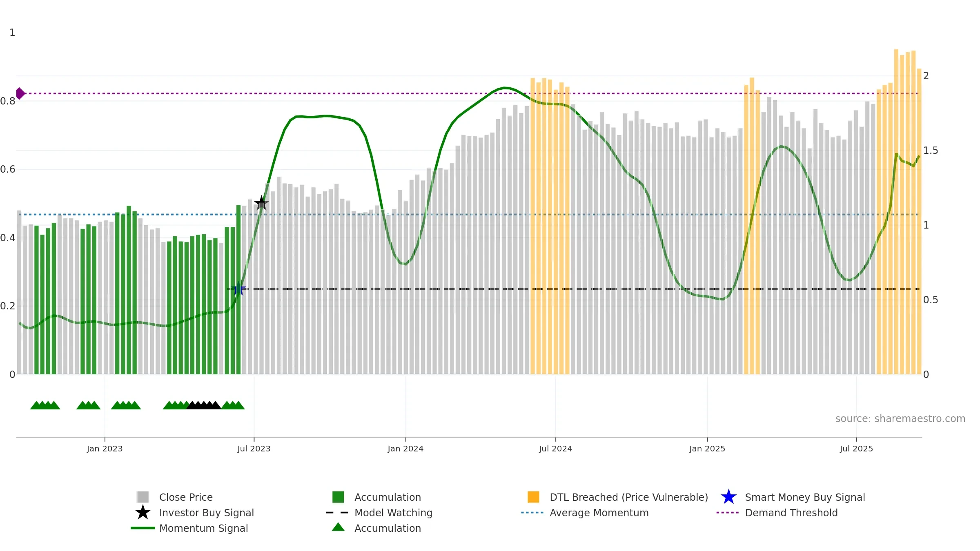Click the Jul 2024 axis tick label
This screenshot has width=980, height=551.
coord(555,449)
